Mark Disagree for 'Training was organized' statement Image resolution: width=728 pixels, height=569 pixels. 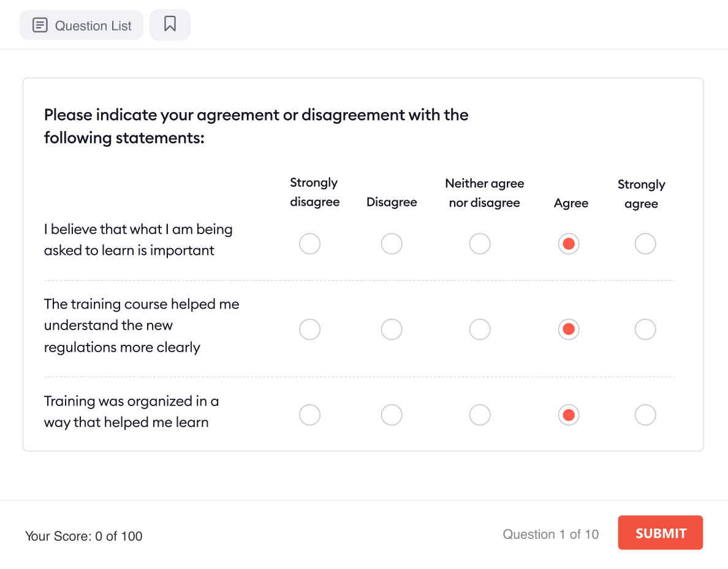[x=392, y=415]
